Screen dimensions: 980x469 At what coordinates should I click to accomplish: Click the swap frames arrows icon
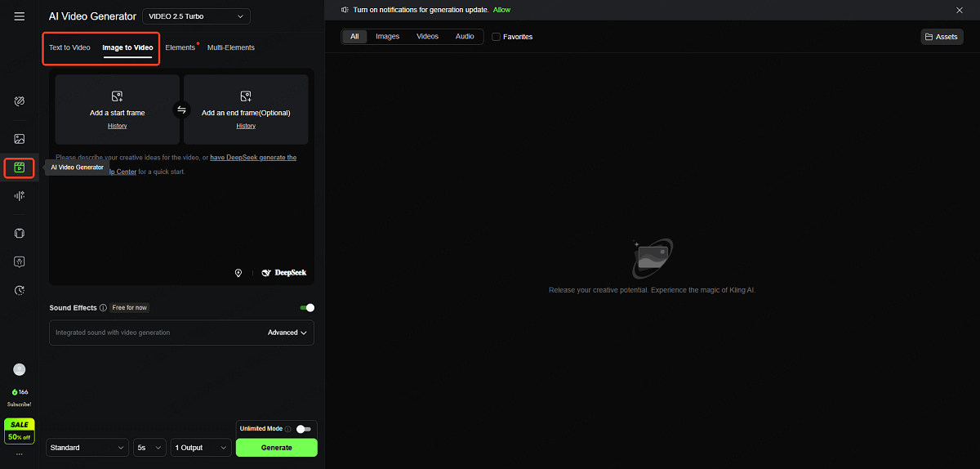tap(181, 110)
